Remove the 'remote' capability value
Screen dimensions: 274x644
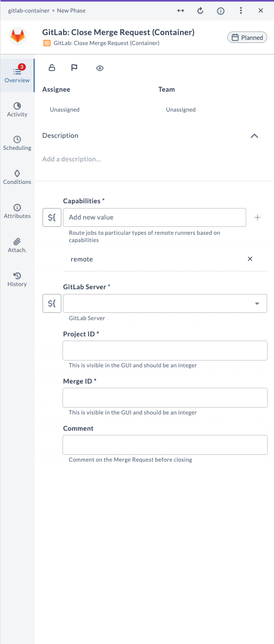pyautogui.click(x=250, y=259)
